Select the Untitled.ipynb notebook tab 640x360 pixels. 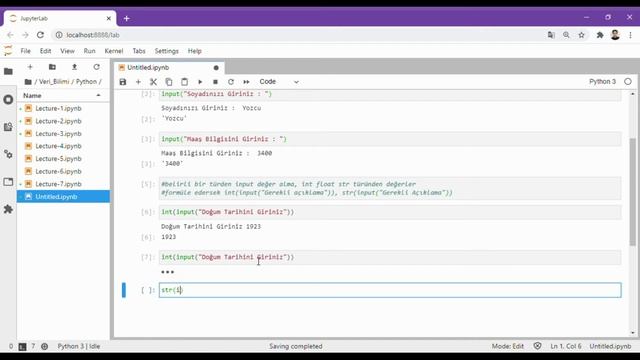tap(169, 68)
